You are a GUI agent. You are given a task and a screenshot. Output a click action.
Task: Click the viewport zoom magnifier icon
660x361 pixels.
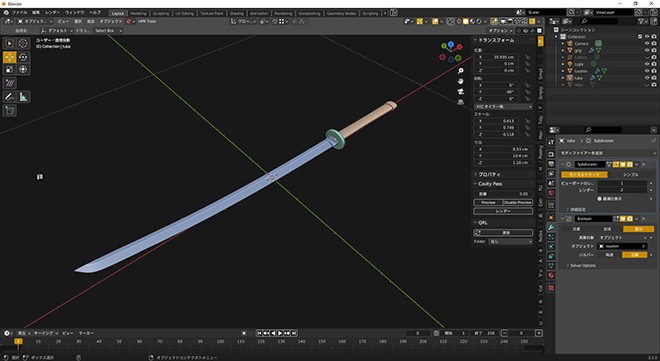pyautogui.click(x=460, y=71)
